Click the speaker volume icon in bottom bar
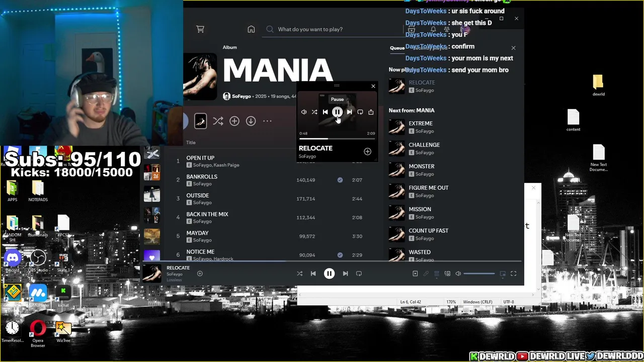The image size is (644, 362). (x=458, y=274)
